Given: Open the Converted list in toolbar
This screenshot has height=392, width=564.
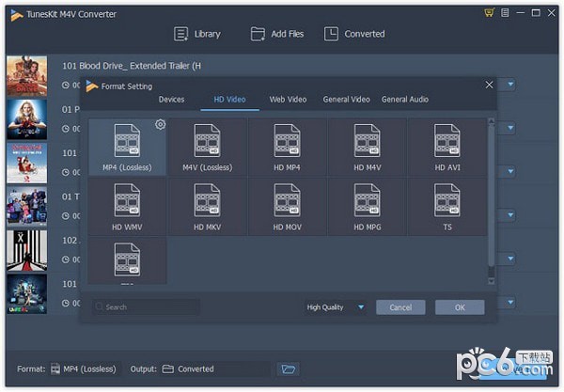Looking at the screenshot, I should tap(354, 34).
